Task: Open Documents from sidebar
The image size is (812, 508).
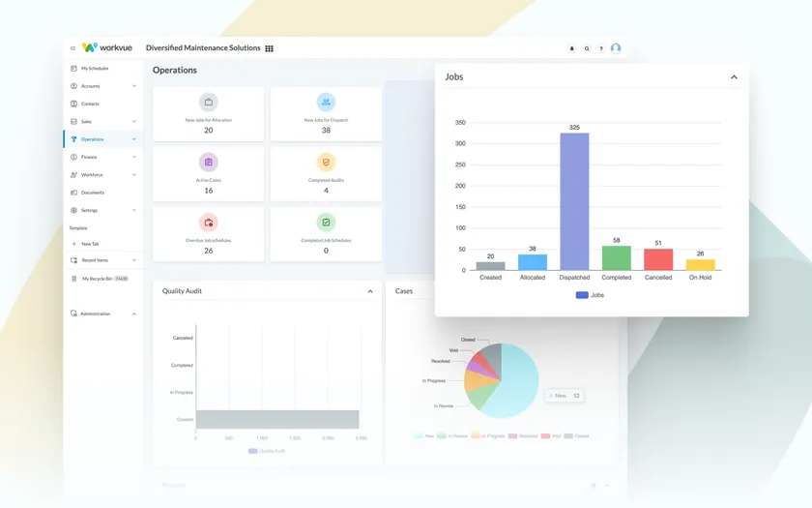Action: (x=102, y=193)
